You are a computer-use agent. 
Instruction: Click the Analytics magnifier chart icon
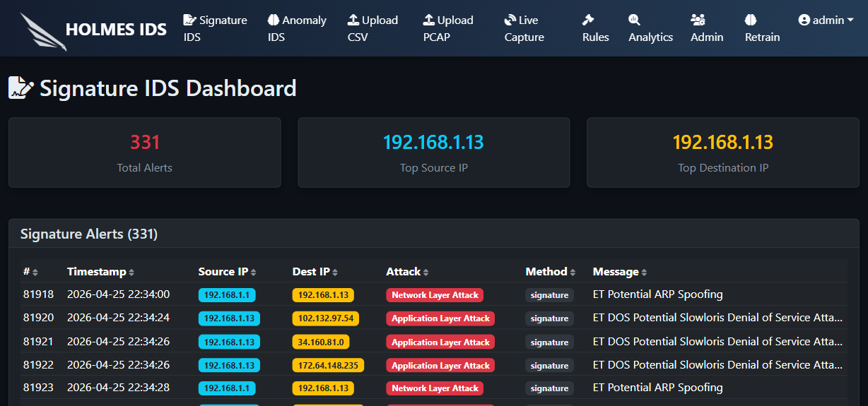tap(634, 20)
